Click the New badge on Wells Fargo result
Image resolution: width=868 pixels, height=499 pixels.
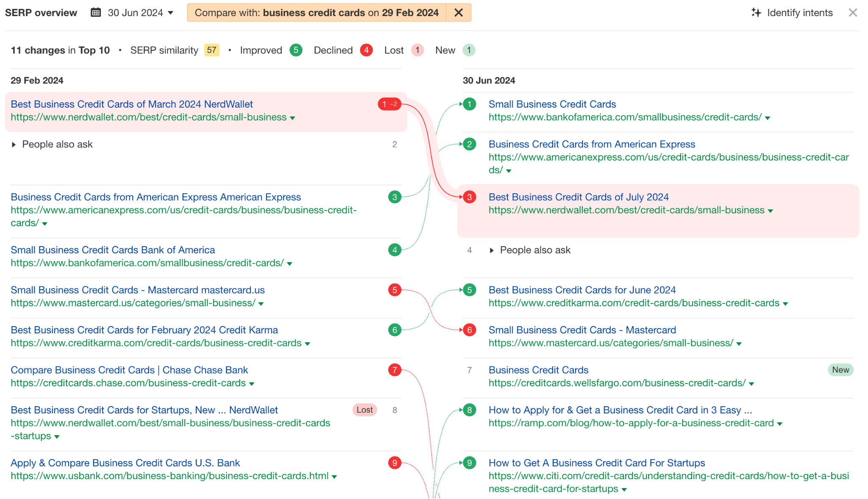click(x=840, y=369)
